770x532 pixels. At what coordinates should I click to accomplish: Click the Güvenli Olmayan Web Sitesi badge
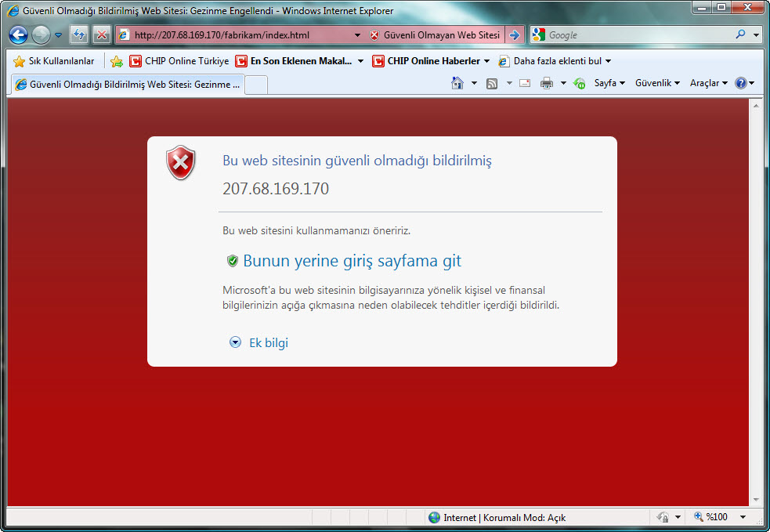tap(435, 35)
